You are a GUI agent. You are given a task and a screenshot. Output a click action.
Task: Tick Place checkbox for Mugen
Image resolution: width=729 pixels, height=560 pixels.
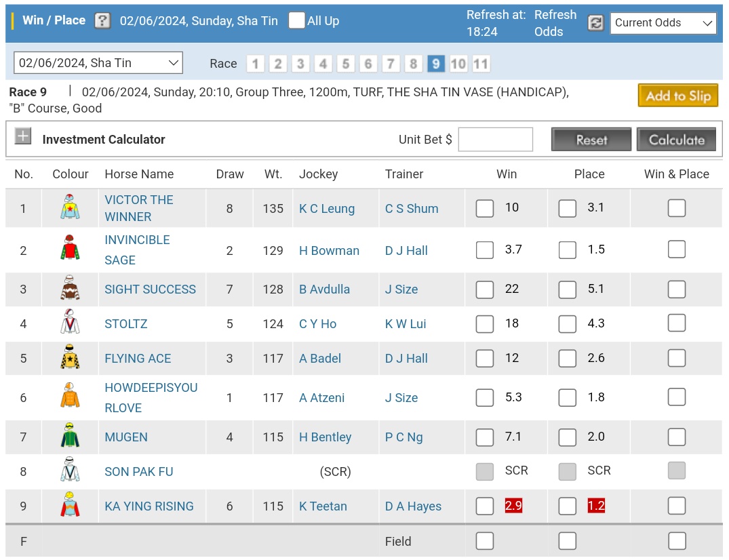(567, 437)
